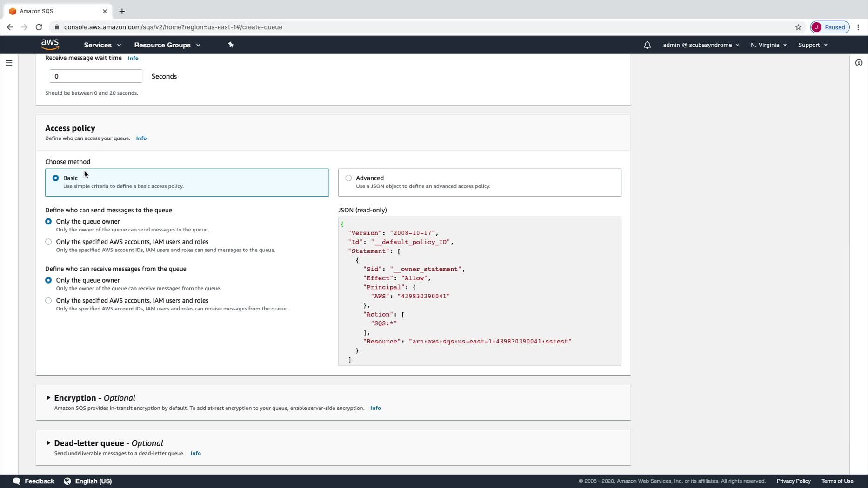Open the Resource Groups menu
The height and width of the screenshot is (488, 868).
167,45
